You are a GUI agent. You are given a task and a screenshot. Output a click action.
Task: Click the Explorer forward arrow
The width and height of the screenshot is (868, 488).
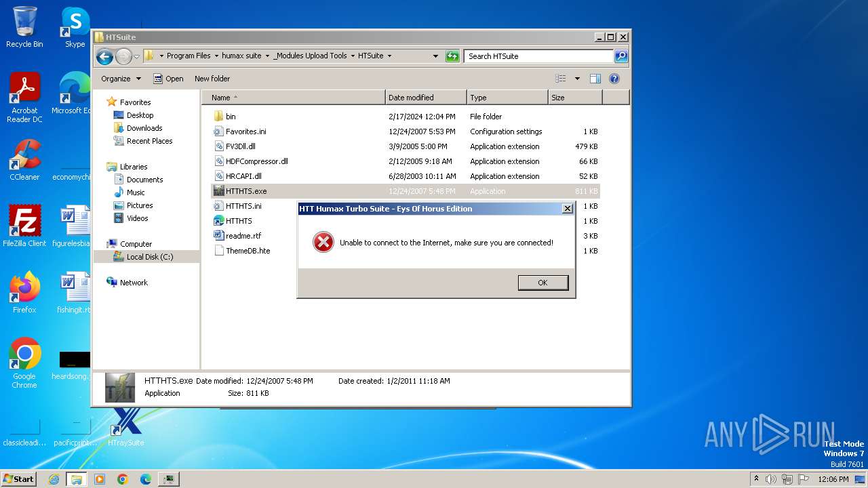[x=123, y=56]
